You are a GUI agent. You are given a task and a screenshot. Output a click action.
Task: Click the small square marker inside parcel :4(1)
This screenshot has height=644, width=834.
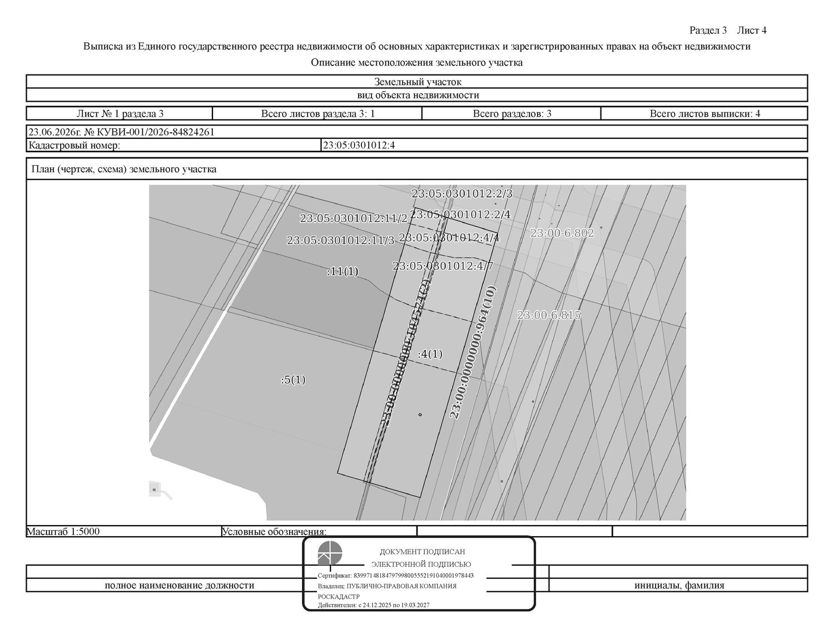pyautogui.click(x=420, y=414)
